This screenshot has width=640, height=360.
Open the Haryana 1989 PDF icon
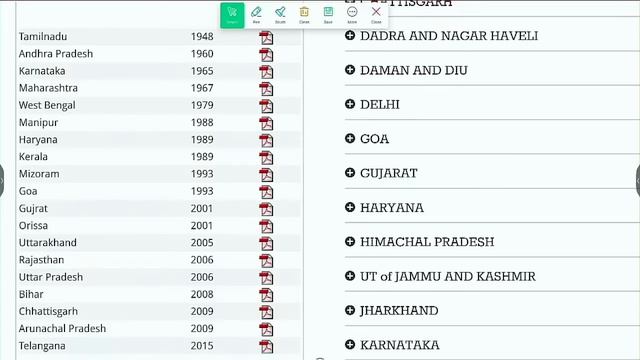coord(266,140)
